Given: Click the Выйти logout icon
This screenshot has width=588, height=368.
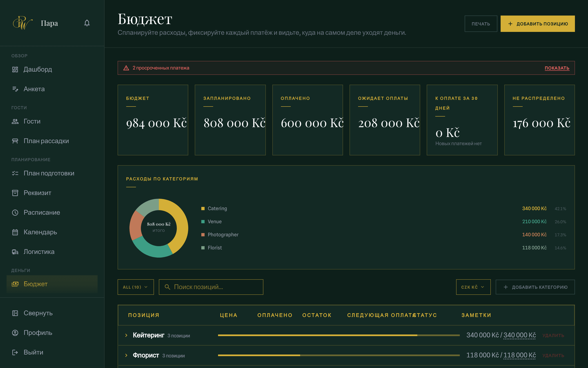Looking at the screenshot, I should [x=15, y=352].
